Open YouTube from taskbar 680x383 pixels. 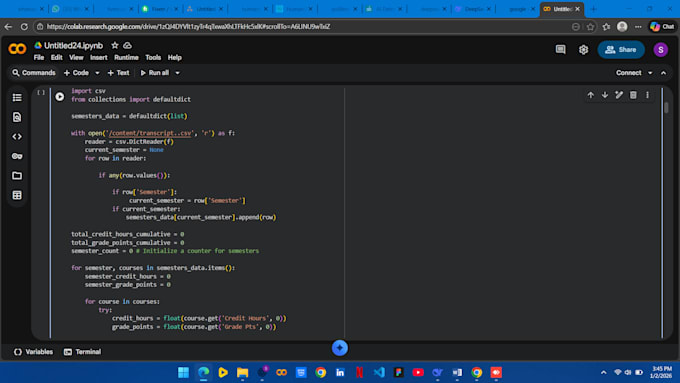(418, 373)
